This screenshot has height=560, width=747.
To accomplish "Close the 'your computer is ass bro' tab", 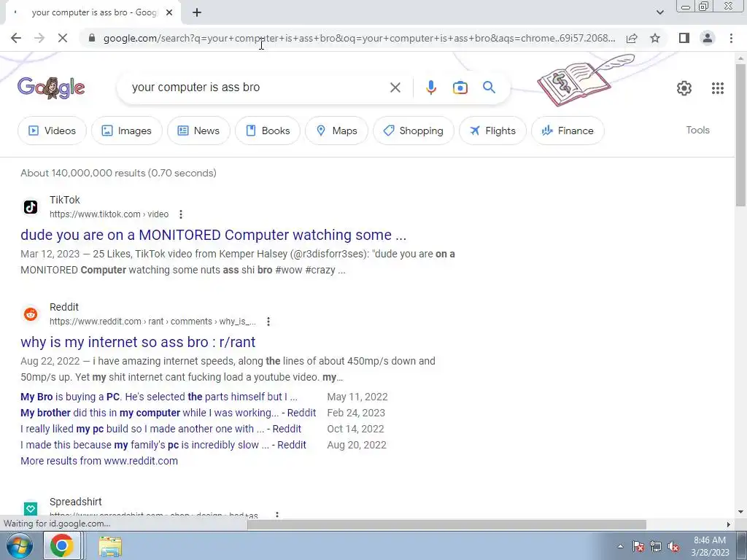I will click(x=169, y=13).
